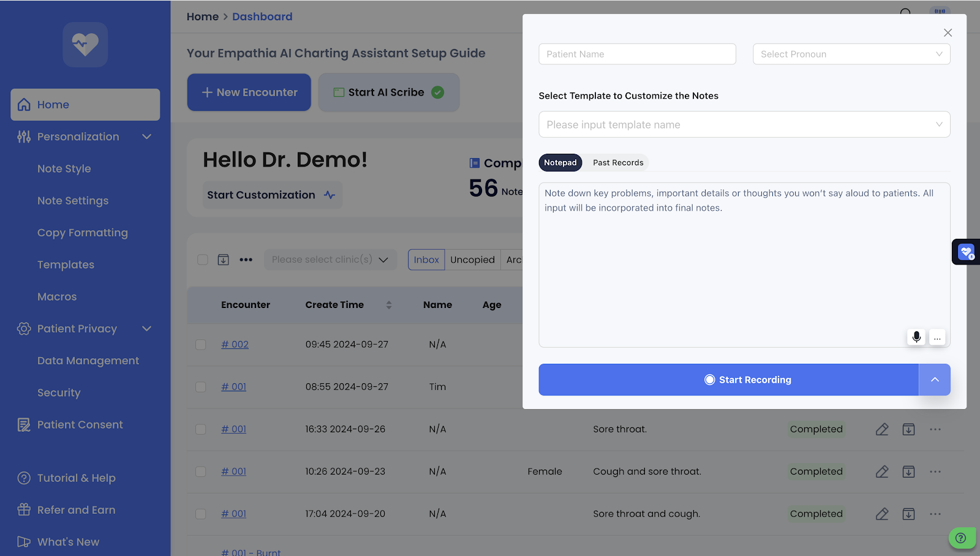Close the new encounter dialog
The height and width of the screenshot is (556, 980).
(948, 33)
